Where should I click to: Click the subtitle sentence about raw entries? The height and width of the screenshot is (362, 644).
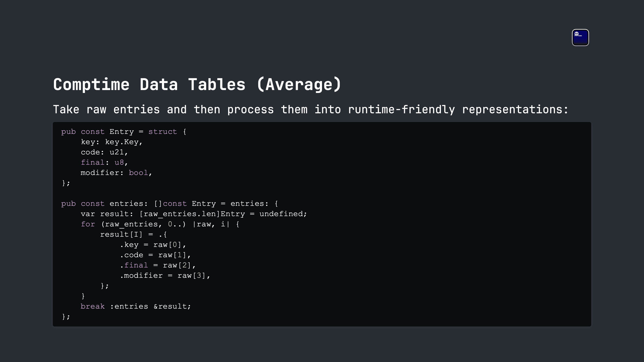coord(311,109)
